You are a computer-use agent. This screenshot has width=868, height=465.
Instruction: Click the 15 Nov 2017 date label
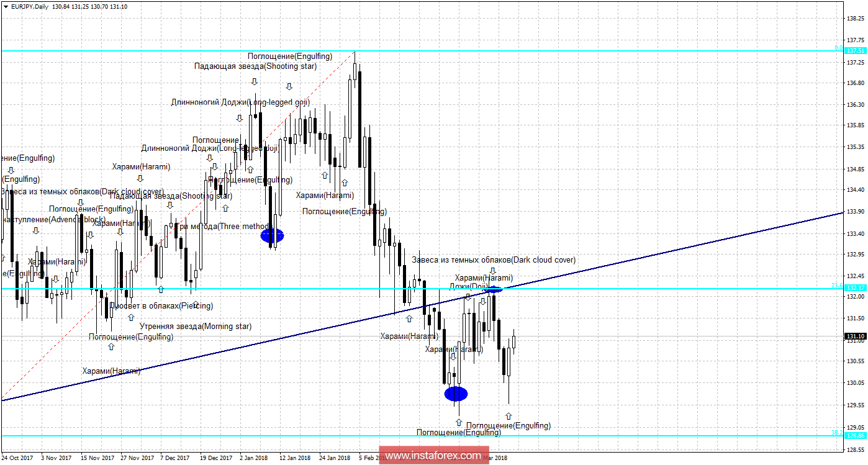[x=97, y=458]
